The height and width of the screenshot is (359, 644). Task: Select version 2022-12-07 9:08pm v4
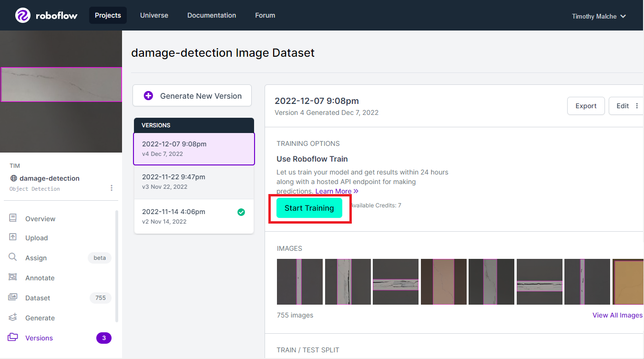[194, 149]
